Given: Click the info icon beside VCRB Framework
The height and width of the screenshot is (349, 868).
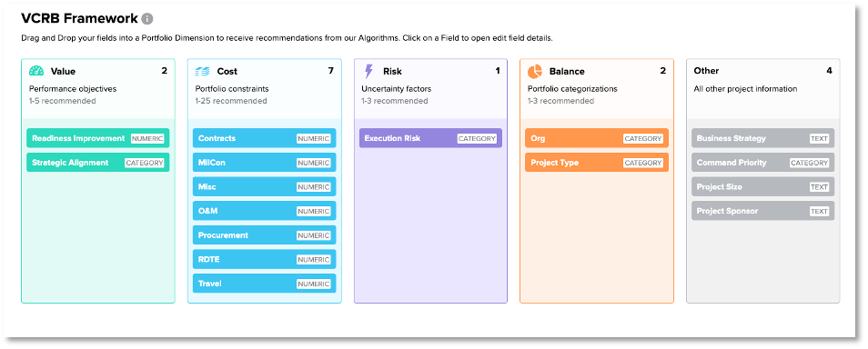Looking at the screenshot, I should pyautogui.click(x=146, y=19).
